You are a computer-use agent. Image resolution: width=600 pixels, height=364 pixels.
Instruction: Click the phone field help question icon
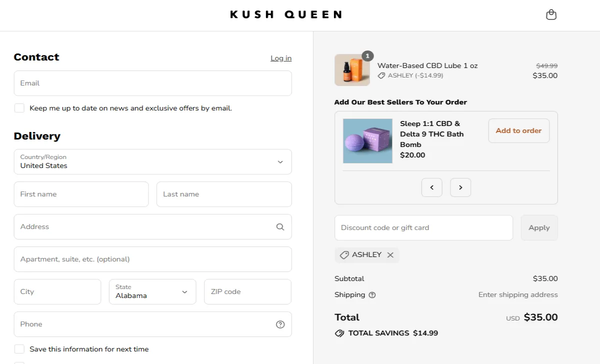(x=280, y=324)
